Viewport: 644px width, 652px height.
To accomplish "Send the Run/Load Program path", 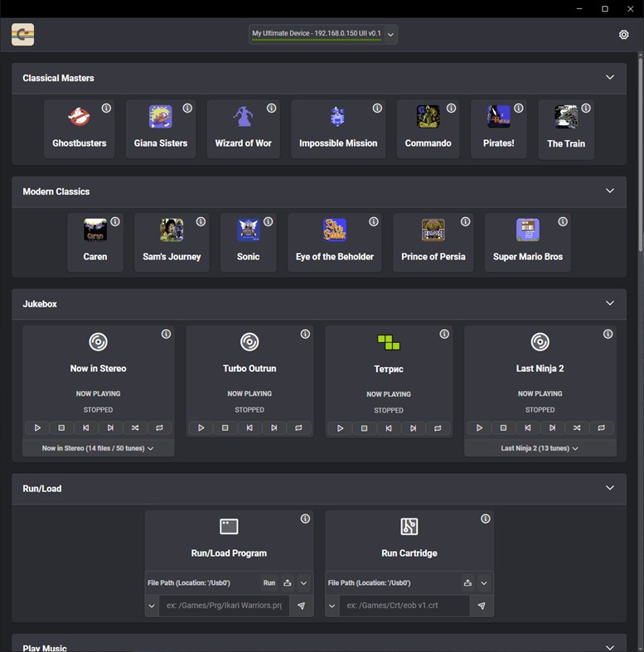I will (301, 606).
